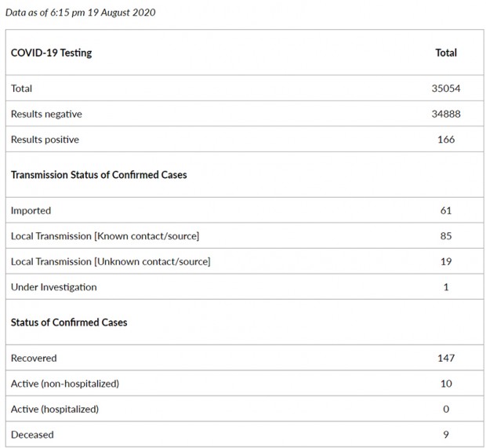Select Local Transmission Known contact/source row
This screenshot has width=486, height=448.
[x=104, y=235]
